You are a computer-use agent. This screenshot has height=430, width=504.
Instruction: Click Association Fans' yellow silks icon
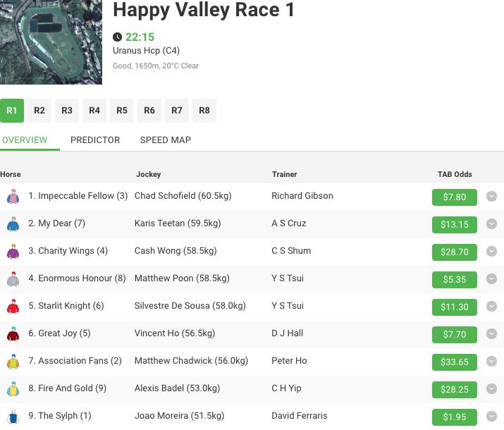tap(13, 362)
